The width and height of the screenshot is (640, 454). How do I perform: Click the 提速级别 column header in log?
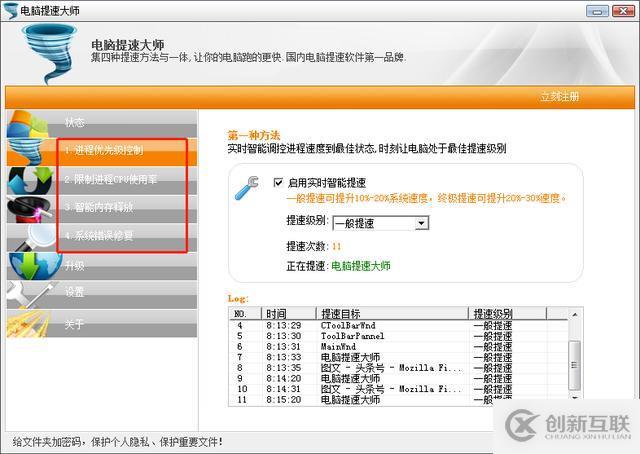tap(507, 314)
